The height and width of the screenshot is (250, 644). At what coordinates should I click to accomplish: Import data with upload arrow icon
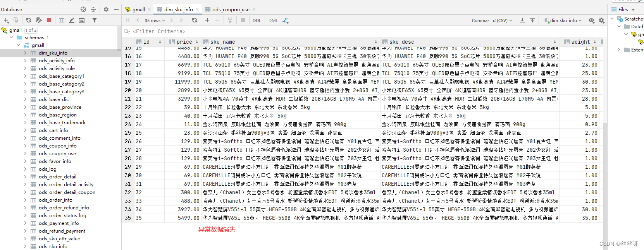532,20
